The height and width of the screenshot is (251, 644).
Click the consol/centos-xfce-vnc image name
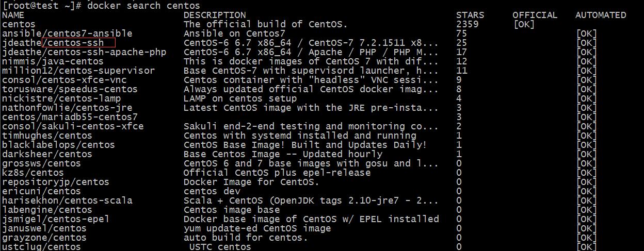click(64, 80)
